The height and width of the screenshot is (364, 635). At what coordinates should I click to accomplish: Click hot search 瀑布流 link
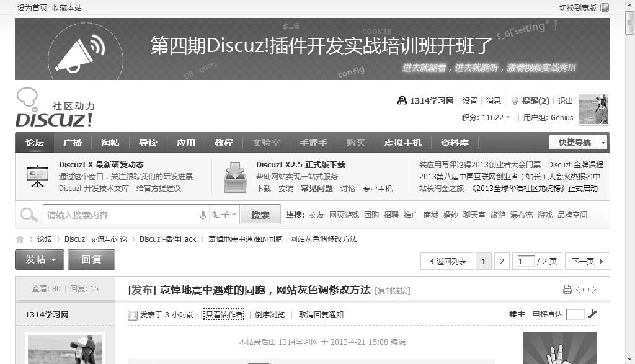point(521,215)
